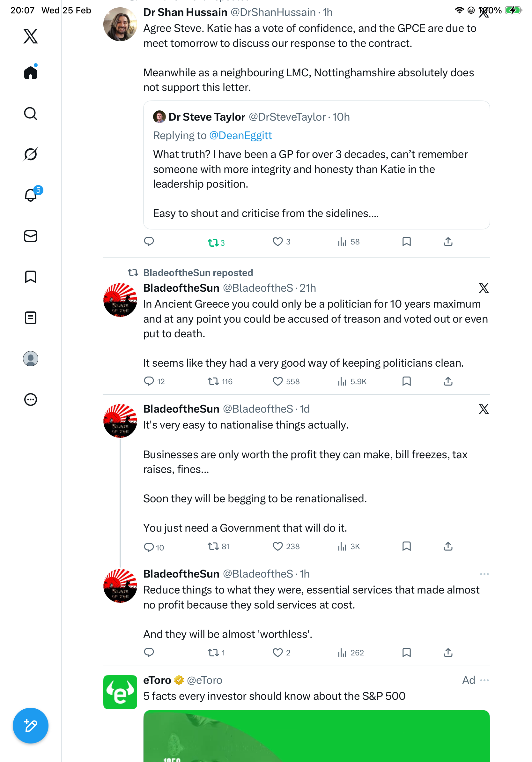Open the Grok icon in sidebar
Image resolution: width=532 pixels, height=762 pixels.
tap(31, 154)
